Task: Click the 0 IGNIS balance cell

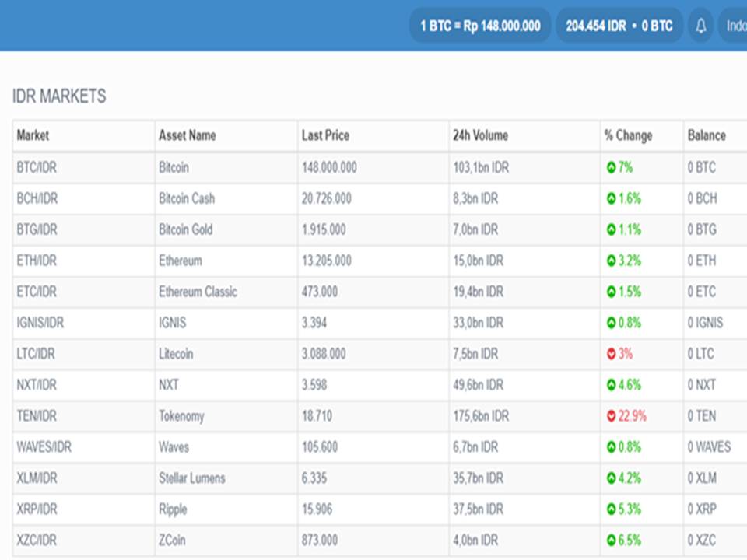Action: [705, 323]
